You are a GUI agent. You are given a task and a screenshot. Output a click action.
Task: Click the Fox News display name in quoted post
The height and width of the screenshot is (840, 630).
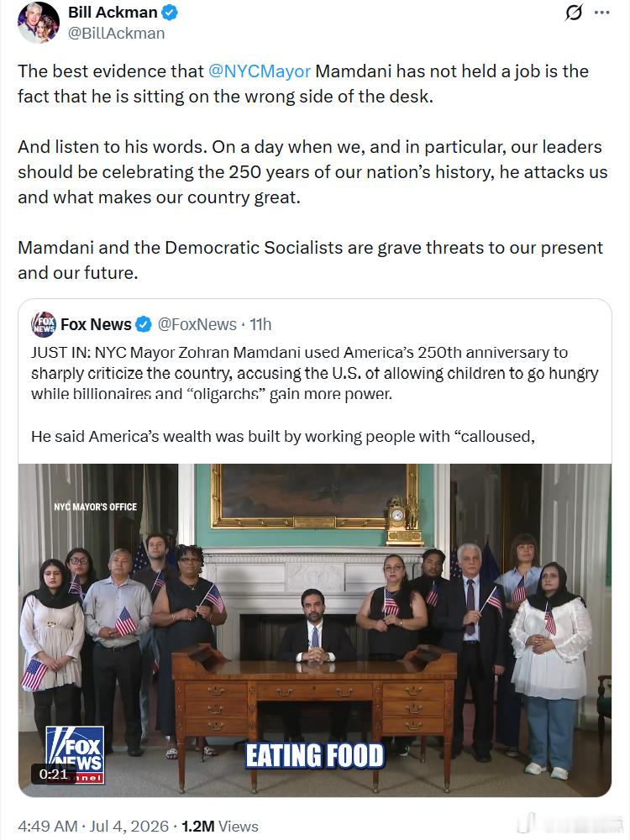pyautogui.click(x=96, y=324)
